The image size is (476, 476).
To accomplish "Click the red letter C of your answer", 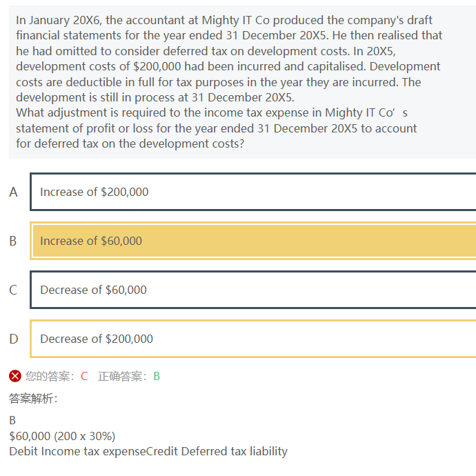I will click(84, 376).
